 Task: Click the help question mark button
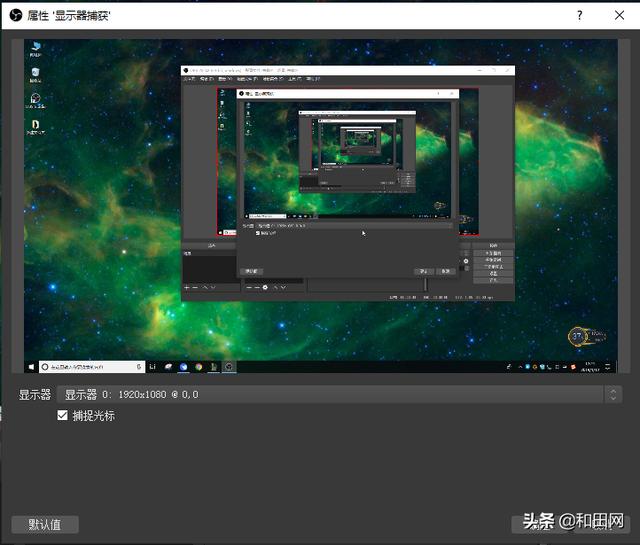click(x=580, y=16)
